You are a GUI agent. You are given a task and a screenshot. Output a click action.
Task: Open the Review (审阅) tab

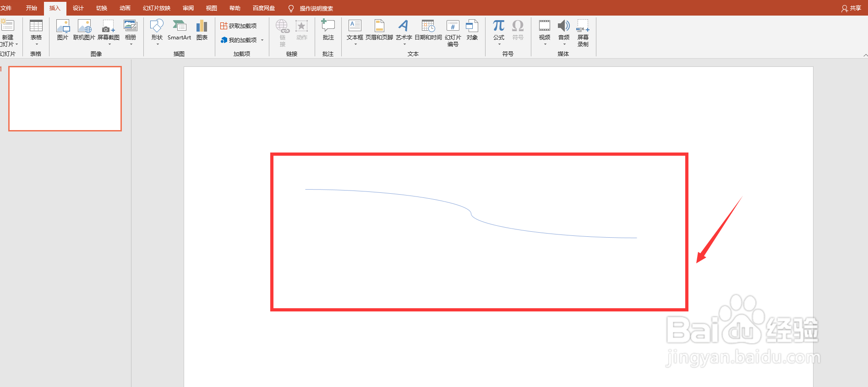pyautogui.click(x=188, y=8)
